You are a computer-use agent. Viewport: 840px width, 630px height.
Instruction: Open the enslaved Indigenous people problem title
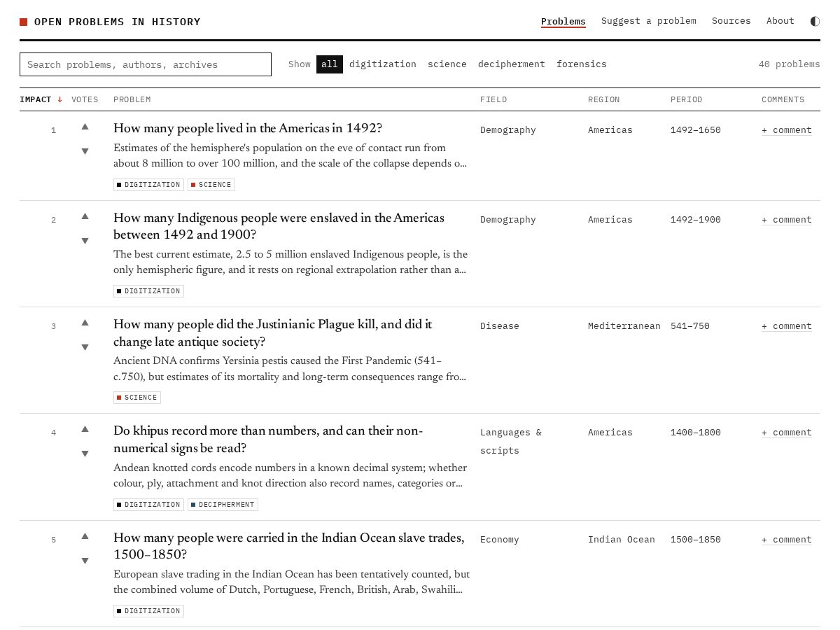[x=279, y=227]
